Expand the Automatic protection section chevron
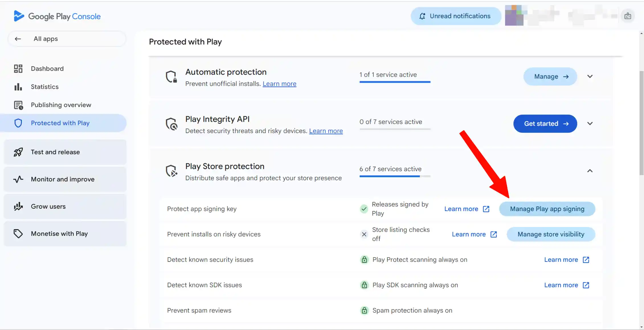Screen dimensions: 644x330 coord(590,77)
